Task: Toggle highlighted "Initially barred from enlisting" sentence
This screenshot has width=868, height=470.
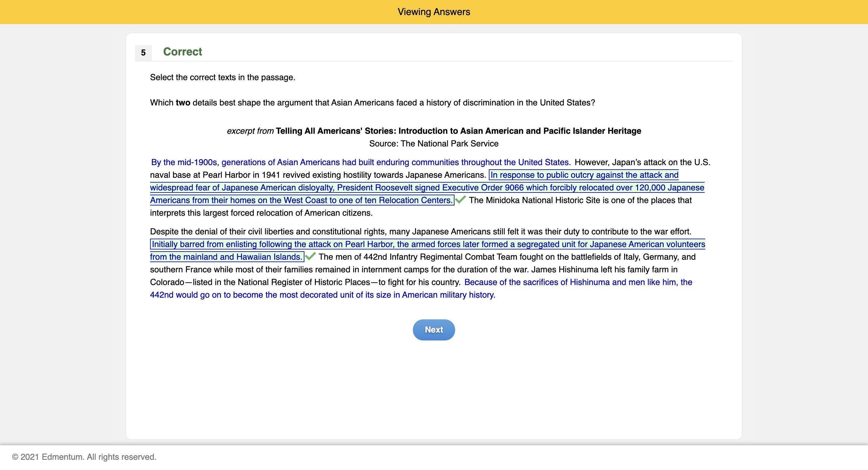Action: (428, 244)
